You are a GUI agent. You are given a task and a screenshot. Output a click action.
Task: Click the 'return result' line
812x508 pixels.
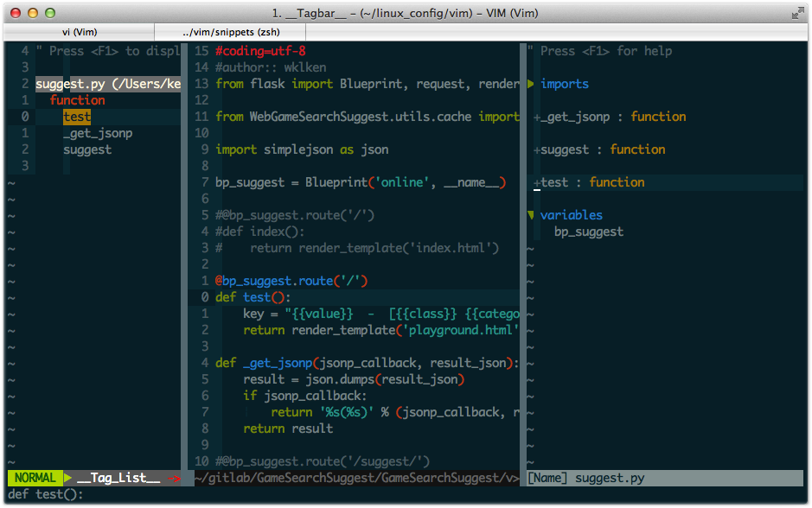pyautogui.click(x=288, y=429)
